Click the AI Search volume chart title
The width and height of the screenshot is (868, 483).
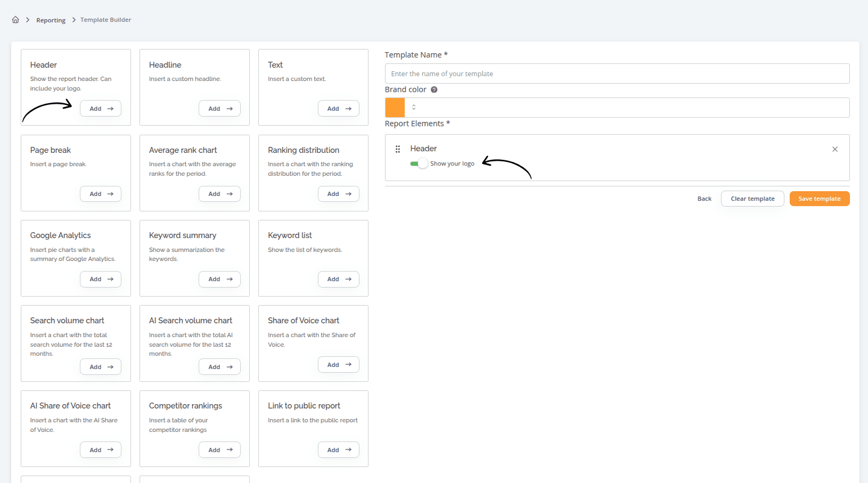click(x=191, y=321)
